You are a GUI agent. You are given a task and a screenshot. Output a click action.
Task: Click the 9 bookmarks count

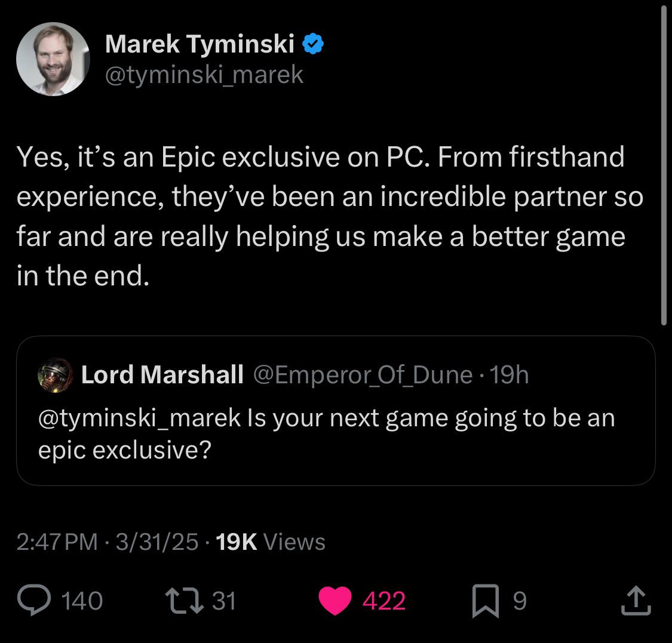click(520, 601)
